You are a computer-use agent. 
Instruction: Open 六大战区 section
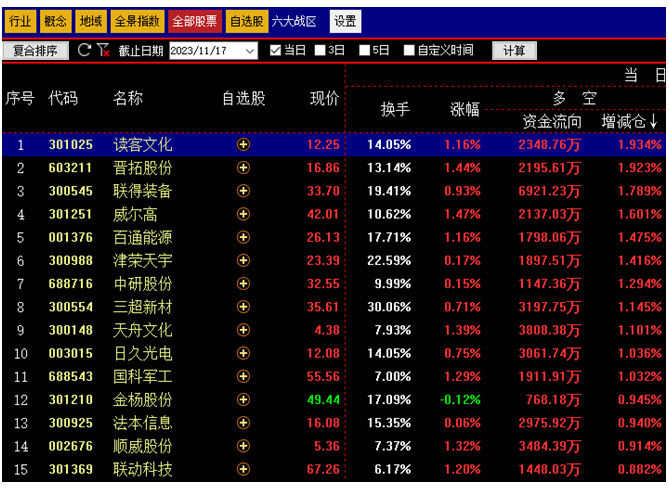coord(294,21)
